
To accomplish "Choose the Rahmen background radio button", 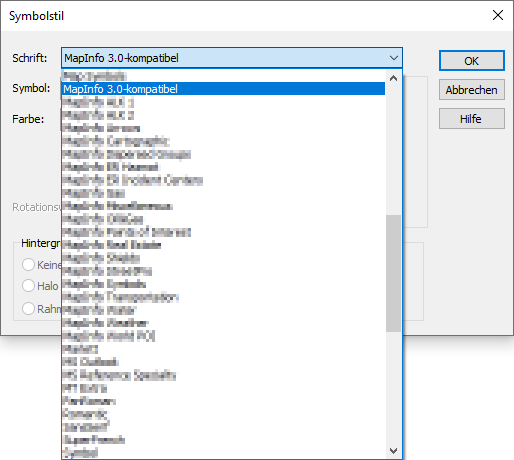I will coord(28,308).
